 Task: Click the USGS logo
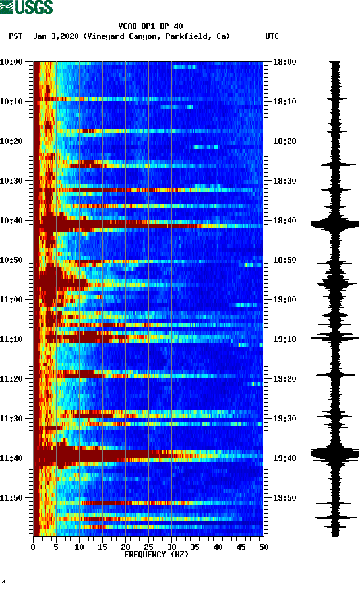click(26, 7)
